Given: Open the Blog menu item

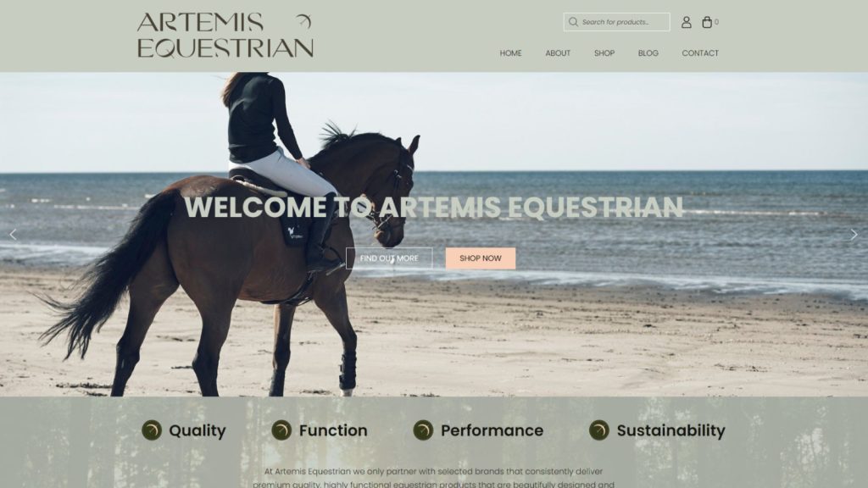Looking at the screenshot, I should point(648,53).
